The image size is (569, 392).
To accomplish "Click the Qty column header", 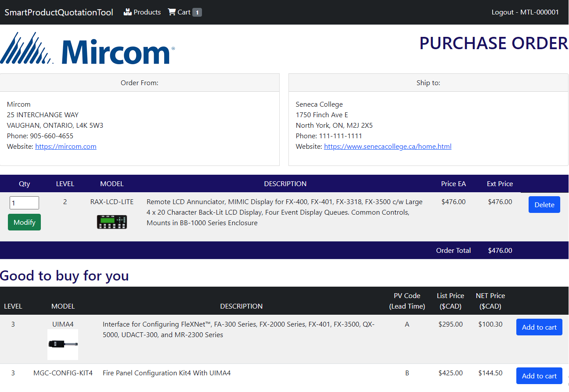I will click(x=25, y=184).
